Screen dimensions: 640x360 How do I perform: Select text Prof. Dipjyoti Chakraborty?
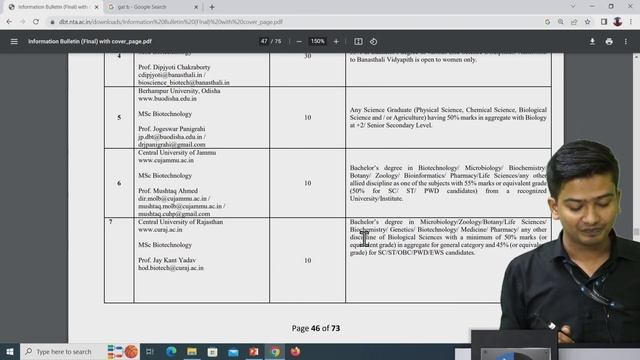tap(174, 67)
